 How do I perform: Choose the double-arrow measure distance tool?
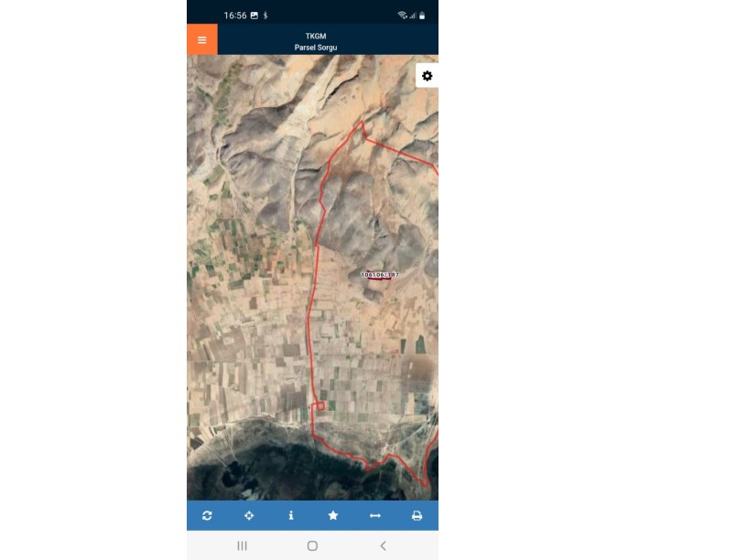pyautogui.click(x=375, y=515)
